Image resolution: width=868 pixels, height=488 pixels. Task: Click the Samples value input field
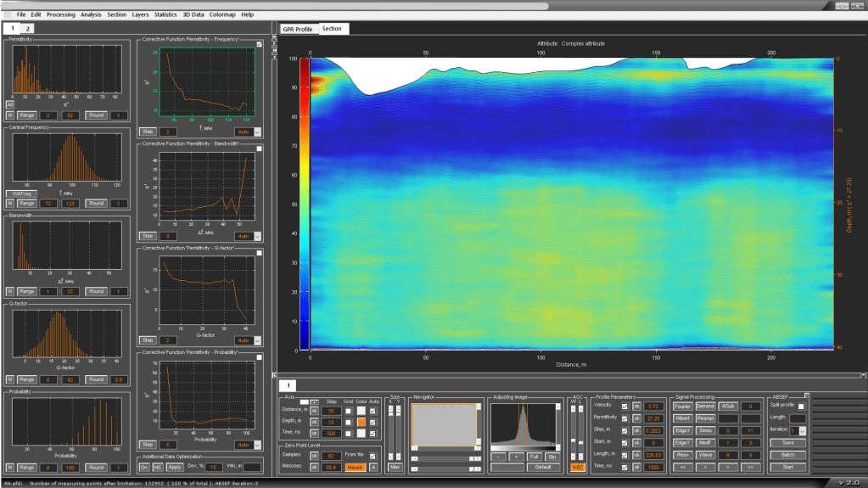pos(333,456)
